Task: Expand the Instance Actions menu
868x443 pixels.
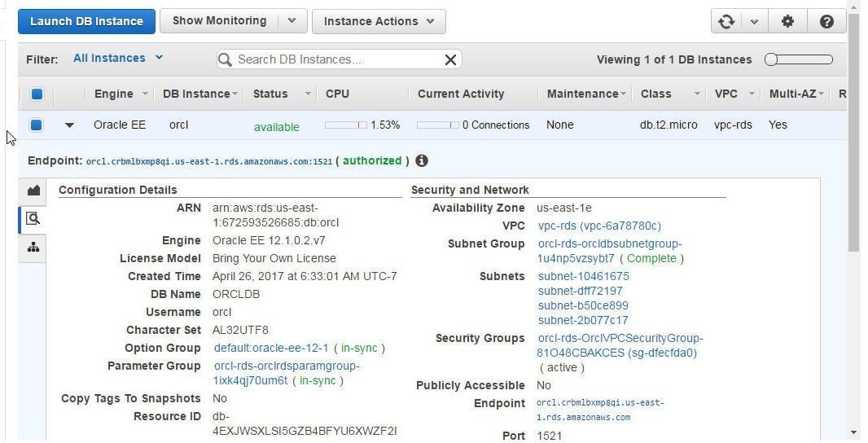Action: point(379,22)
